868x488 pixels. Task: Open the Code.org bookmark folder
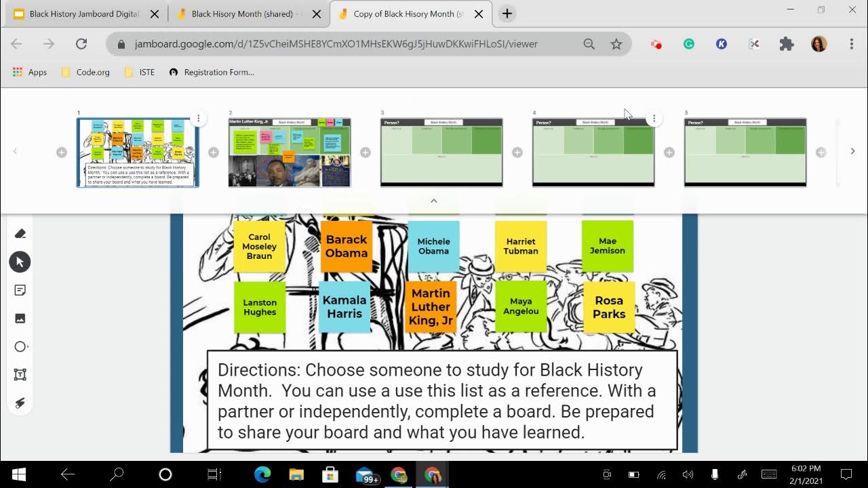85,72
